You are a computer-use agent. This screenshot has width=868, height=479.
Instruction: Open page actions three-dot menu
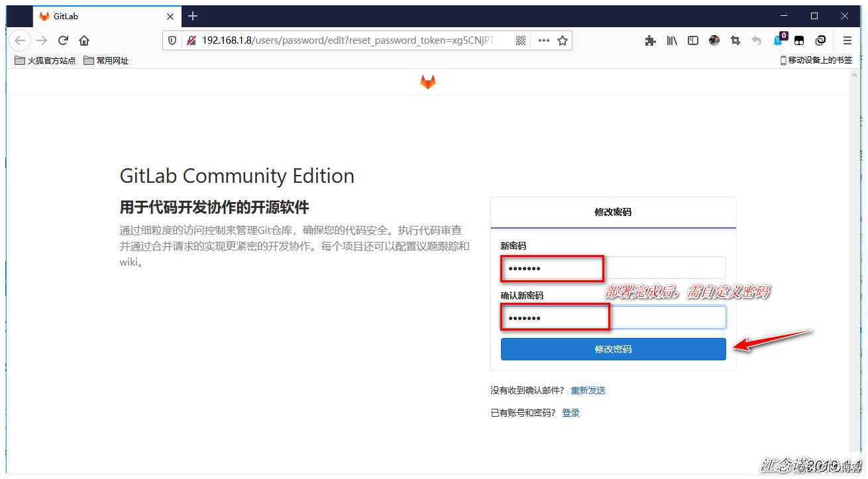click(x=544, y=40)
